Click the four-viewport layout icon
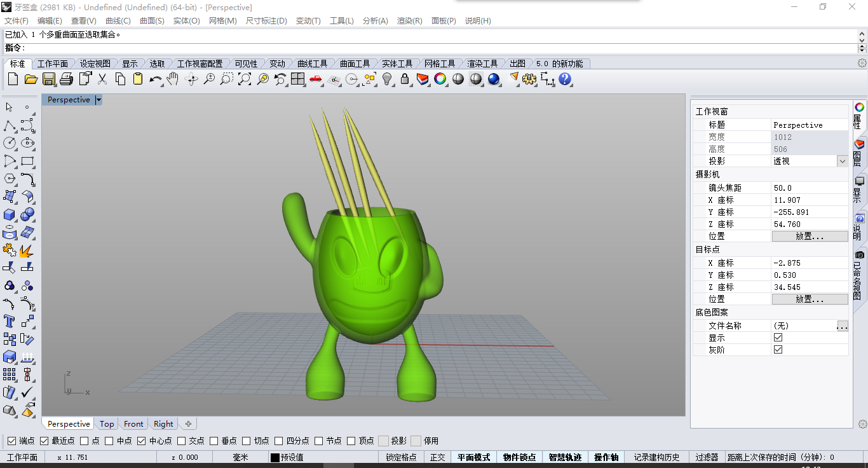The height and width of the screenshot is (468, 868). 298,79
